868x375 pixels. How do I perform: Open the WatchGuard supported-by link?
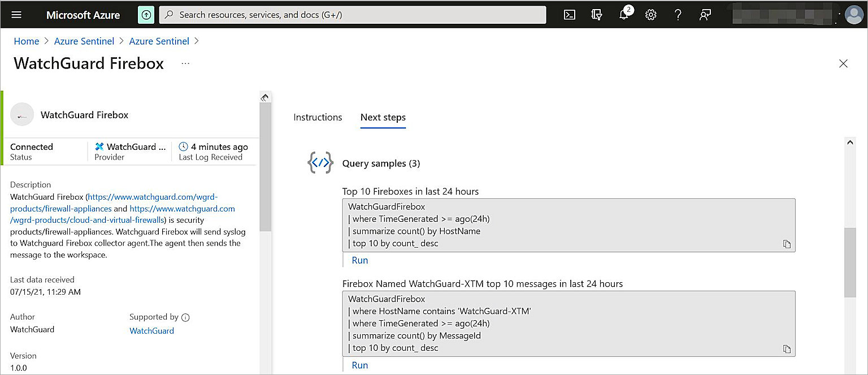click(151, 330)
